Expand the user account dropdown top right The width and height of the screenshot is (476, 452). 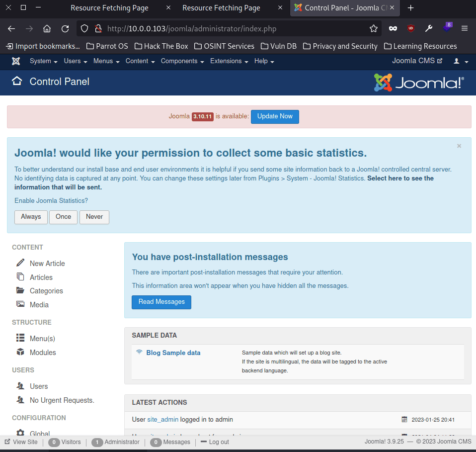tap(459, 61)
